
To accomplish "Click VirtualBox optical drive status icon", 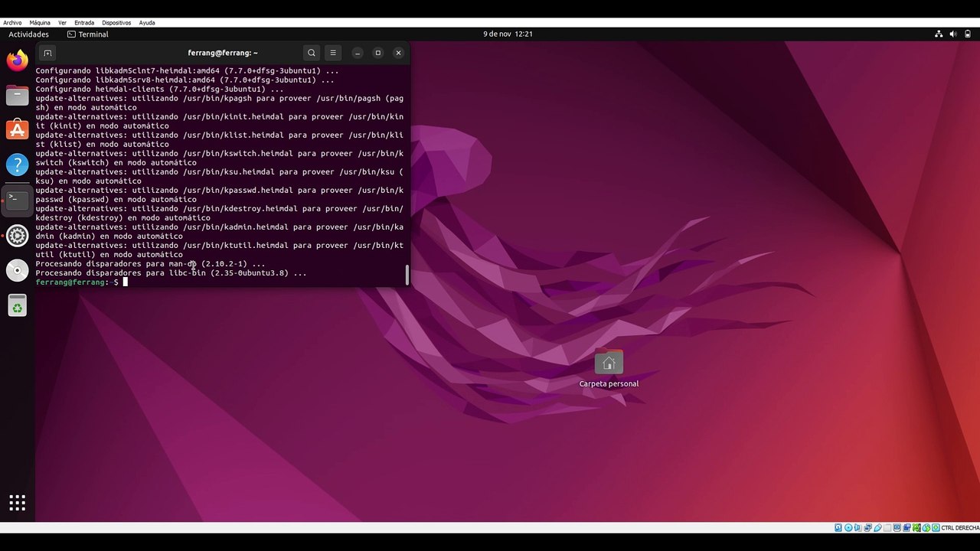I will 848,528.
